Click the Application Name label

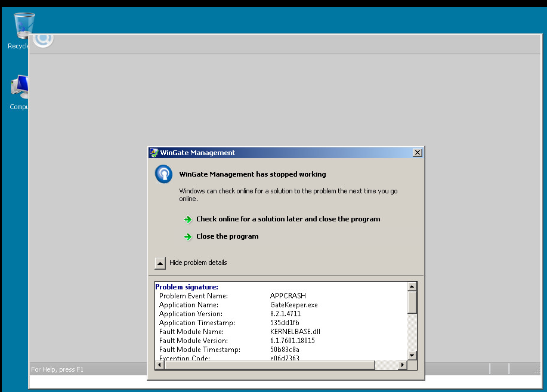(x=188, y=305)
